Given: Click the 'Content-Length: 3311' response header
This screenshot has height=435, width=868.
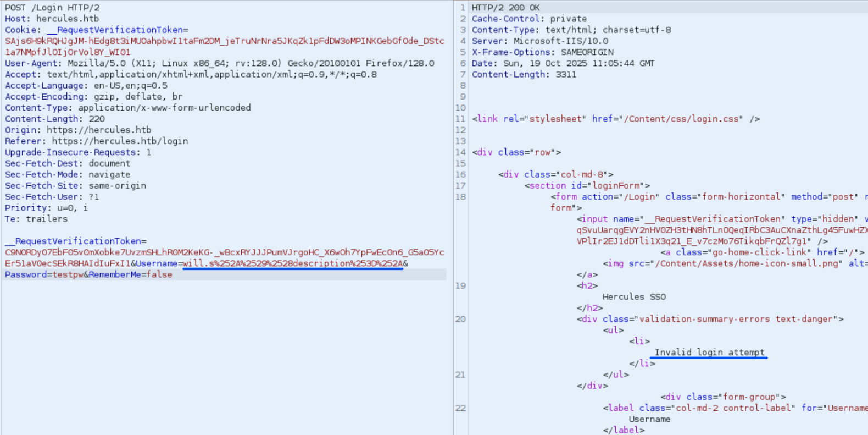Looking at the screenshot, I should 524,74.
